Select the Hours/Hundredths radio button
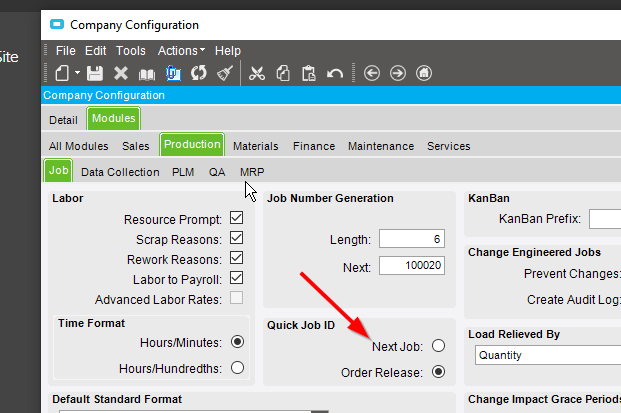The width and height of the screenshot is (621, 413). [x=237, y=367]
